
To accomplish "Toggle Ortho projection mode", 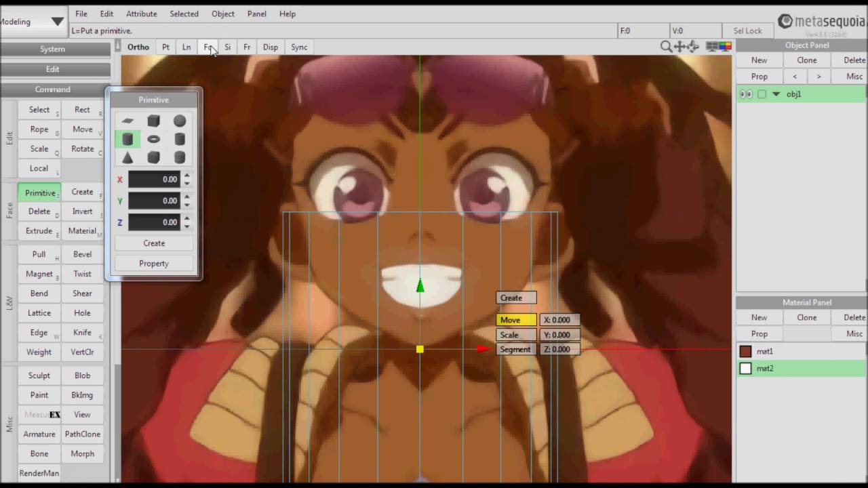I will pos(138,47).
